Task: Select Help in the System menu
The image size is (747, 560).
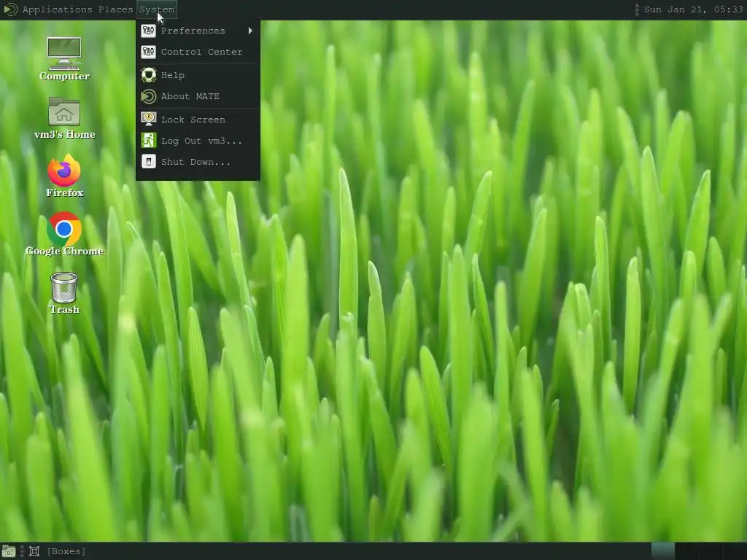Action: pos(198,75)
